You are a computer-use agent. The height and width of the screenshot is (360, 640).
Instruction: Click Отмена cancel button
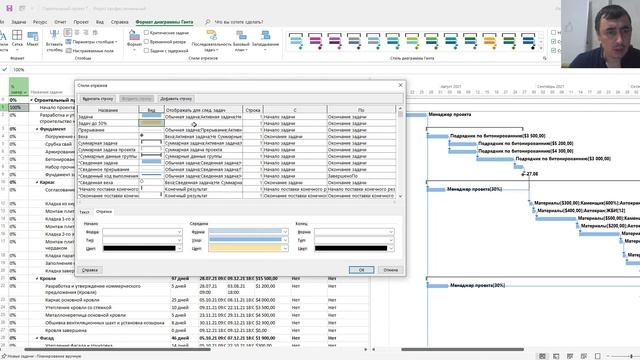pos(391,270)
